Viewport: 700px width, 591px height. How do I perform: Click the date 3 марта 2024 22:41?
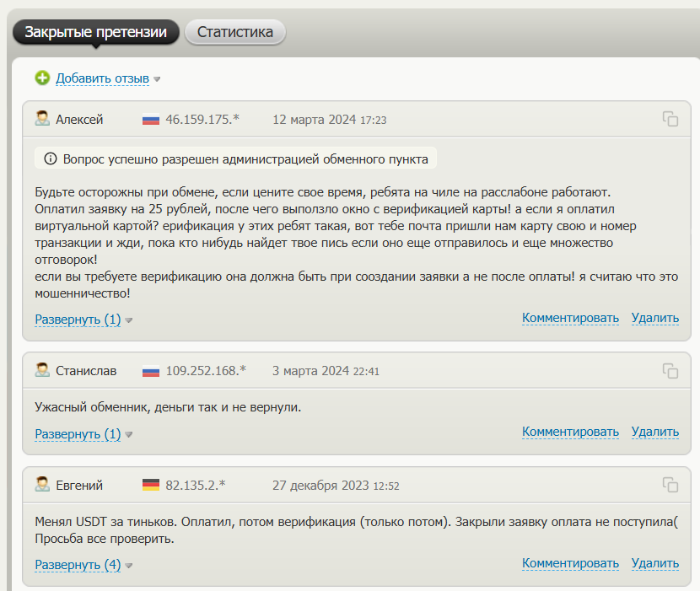(326, 371)
